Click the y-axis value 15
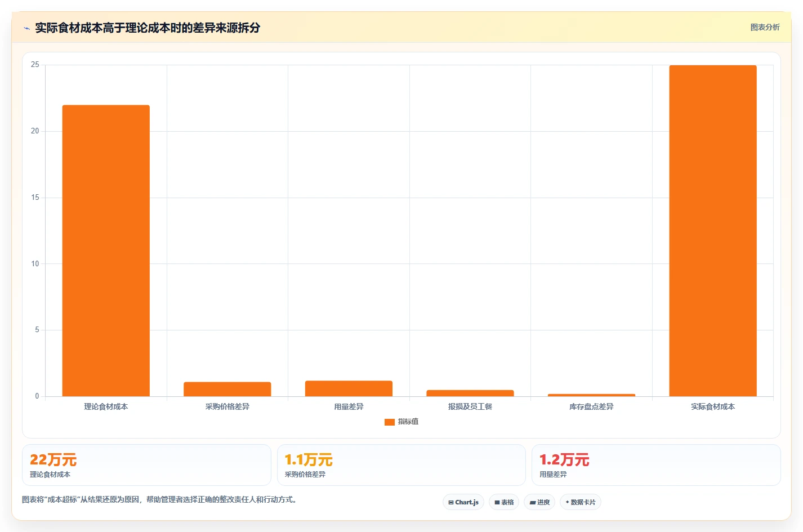Screen dimensions: 803x532 click(x=35, y=198)
